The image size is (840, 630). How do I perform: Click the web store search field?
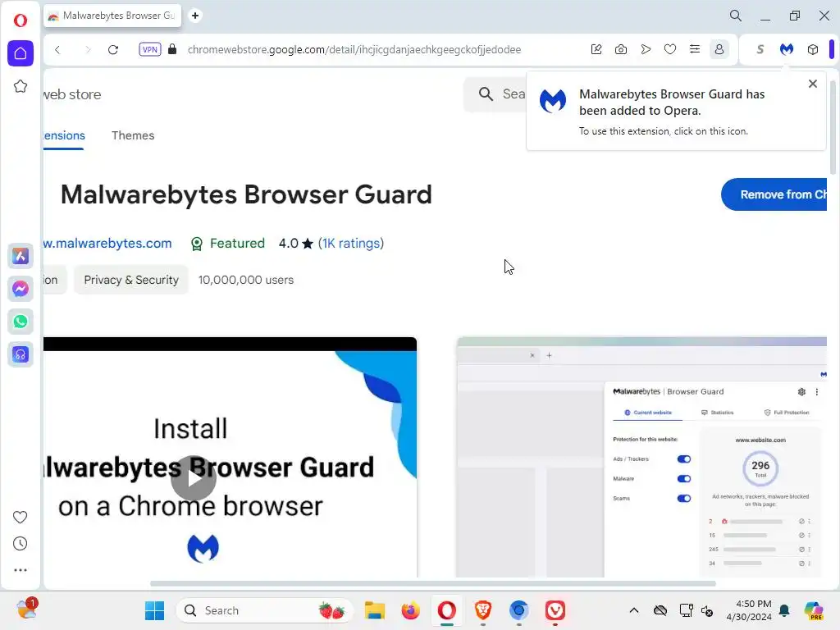pyautogui.click(x=495, y=94)
